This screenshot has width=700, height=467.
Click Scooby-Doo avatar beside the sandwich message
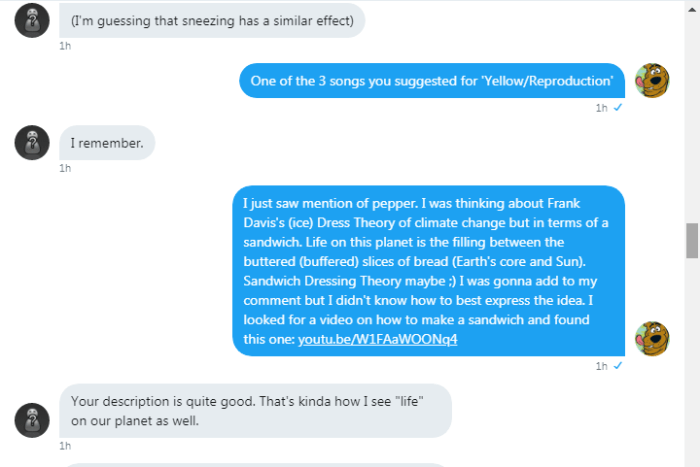(652, 339)
